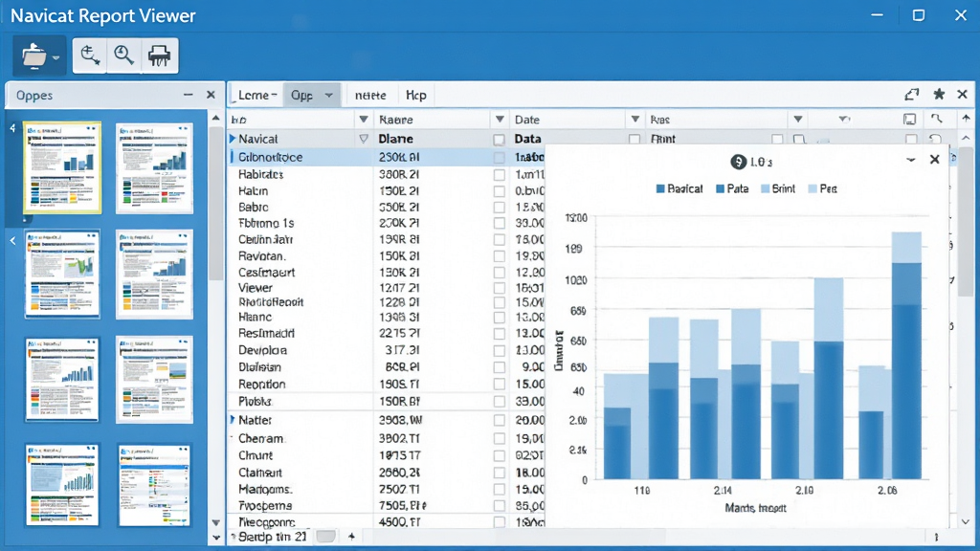Screen dimensions: 980x551
Task: Add a new sheet with the plus icon
Action: click(x=351, y=536)
